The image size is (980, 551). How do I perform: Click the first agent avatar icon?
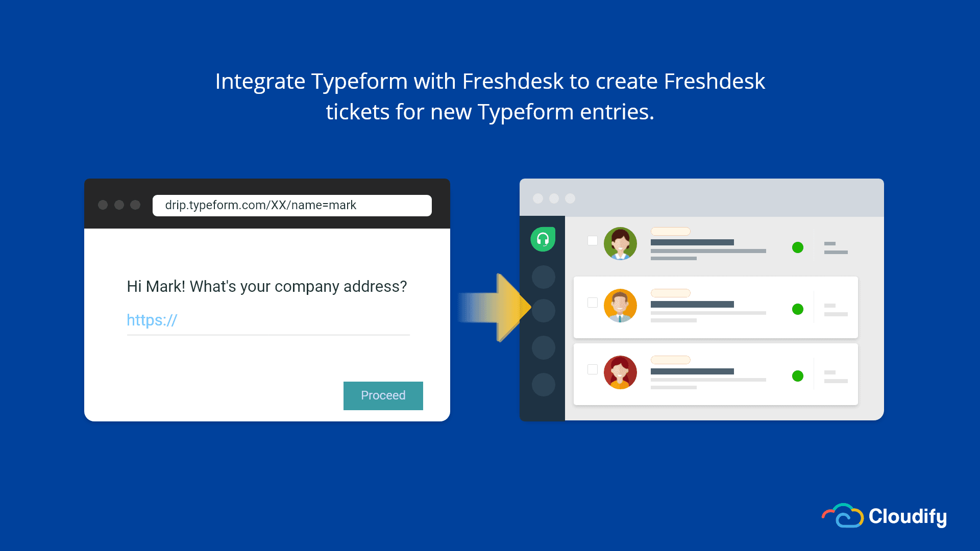[x=620, y=244]
